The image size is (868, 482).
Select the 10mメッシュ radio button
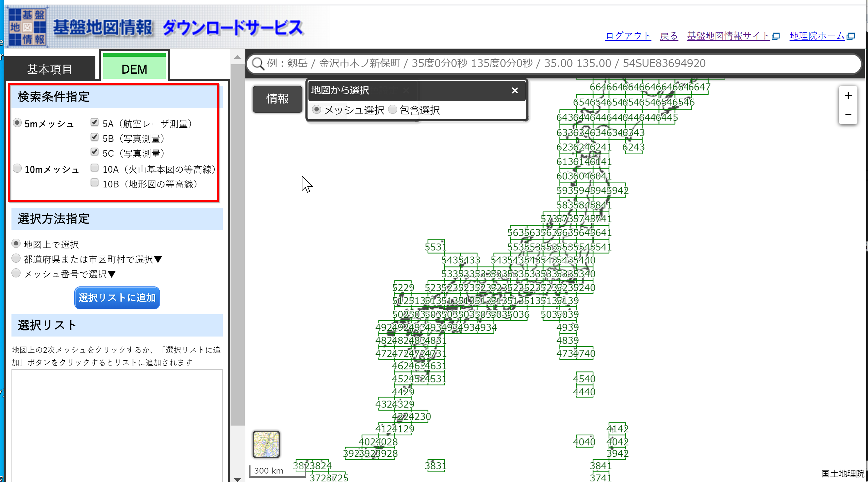click(x=17, y=168)
